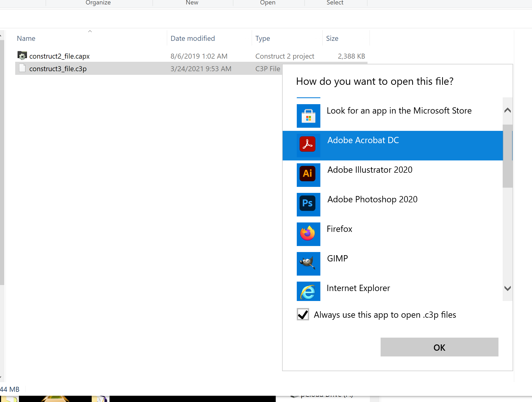Select Adobe Acrobat DC from the list
Screen dimensions: 532x402
click(393, 146)
